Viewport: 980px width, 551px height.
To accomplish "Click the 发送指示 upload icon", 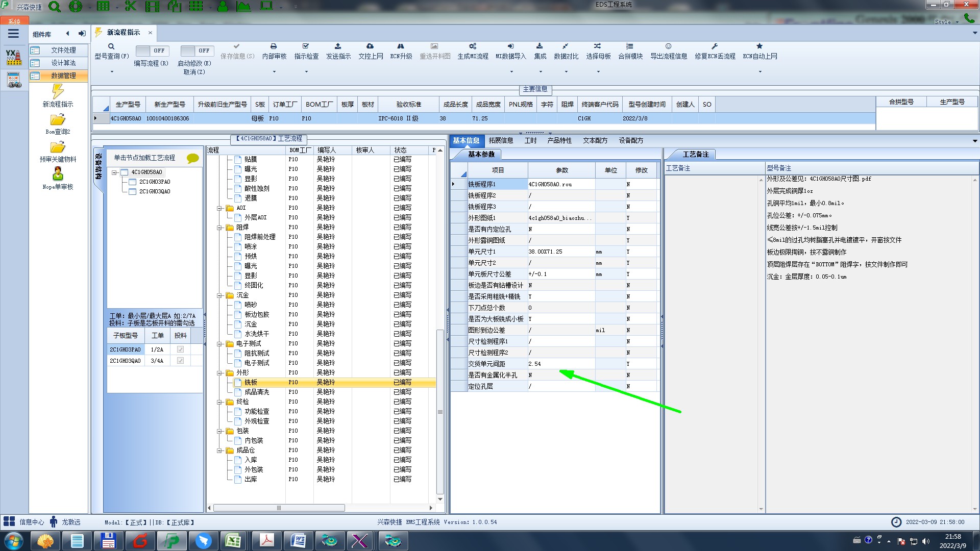I will click(338, 46).
